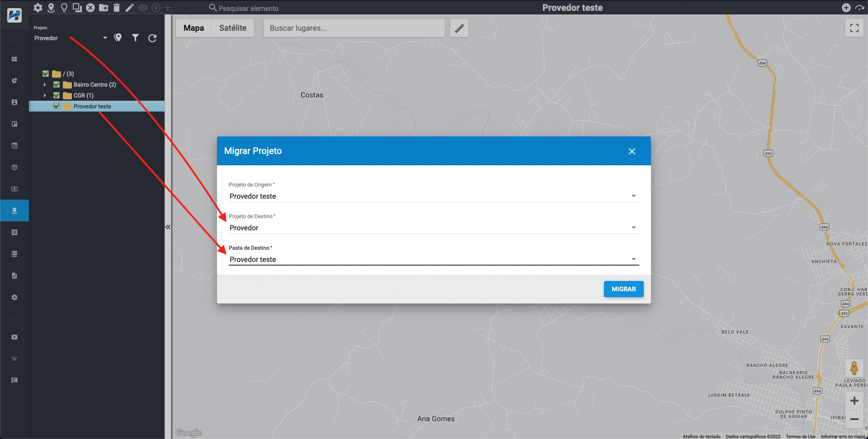Image resolution: width=868 pixels, height=439 pixels.
Task: Click the Buscar lugares search field
Action: [354, 28]
